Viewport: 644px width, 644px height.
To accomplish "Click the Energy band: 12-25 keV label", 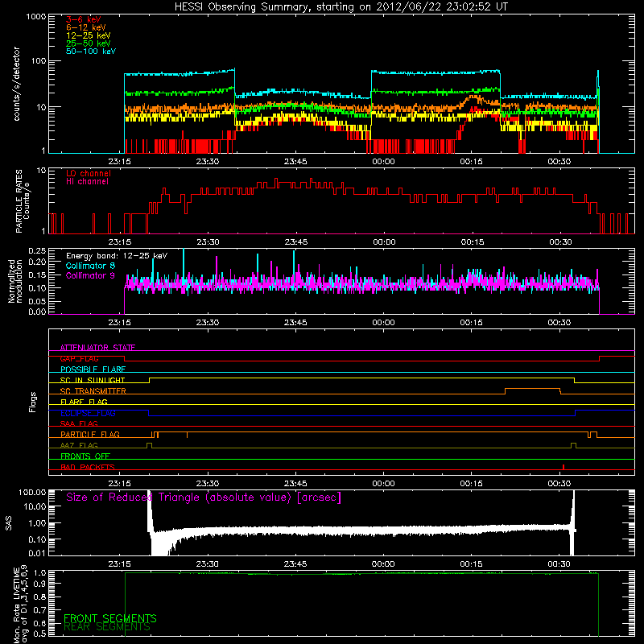I will point(117,256).
